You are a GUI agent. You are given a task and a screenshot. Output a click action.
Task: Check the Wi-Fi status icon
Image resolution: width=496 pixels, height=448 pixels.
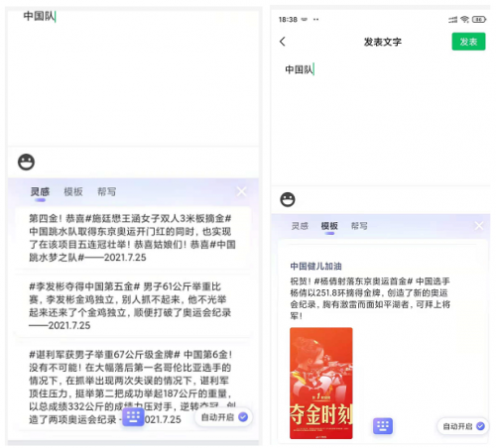click(x=465, y=20)
